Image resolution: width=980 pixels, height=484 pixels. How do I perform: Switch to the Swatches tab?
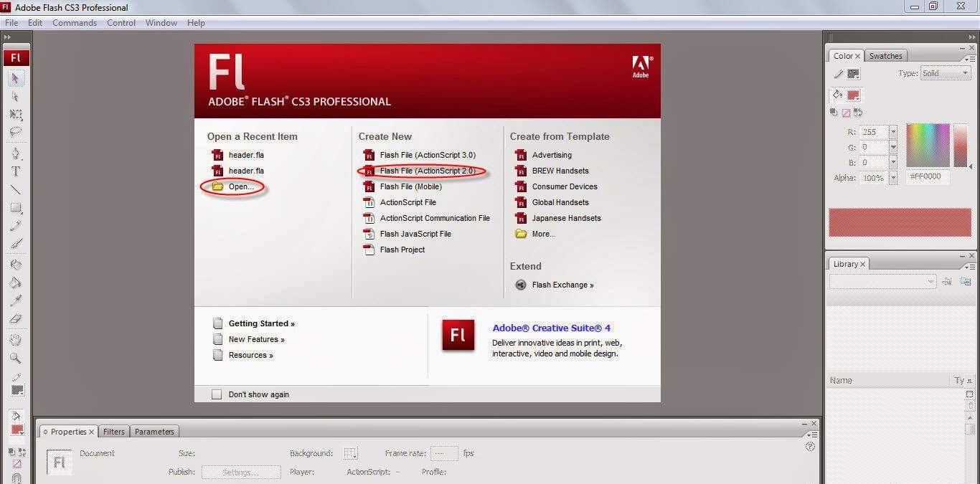(886, 55)
